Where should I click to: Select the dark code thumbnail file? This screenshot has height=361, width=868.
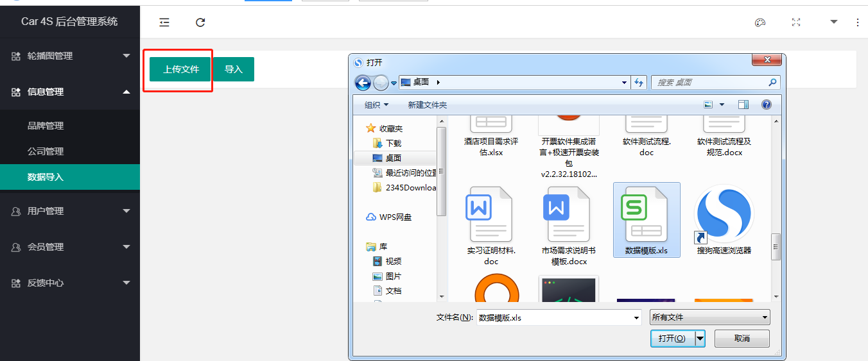click(569, 289)
